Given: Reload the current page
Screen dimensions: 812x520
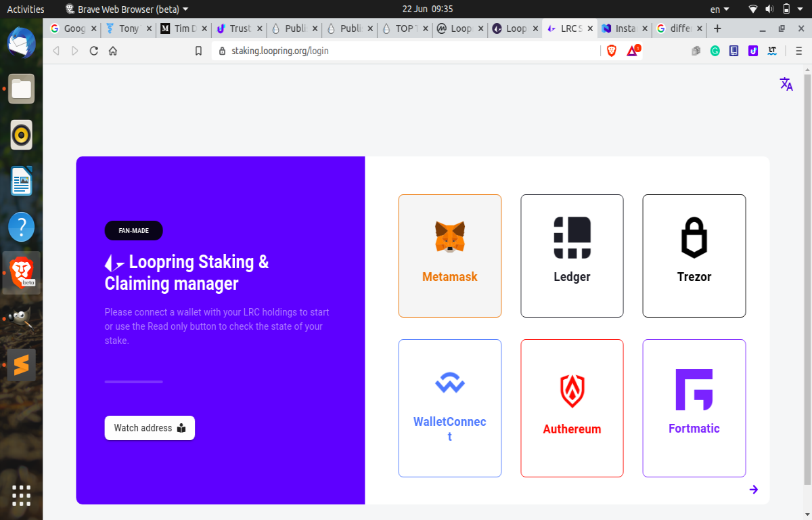Looking at the screenshot, I should 94,51.
